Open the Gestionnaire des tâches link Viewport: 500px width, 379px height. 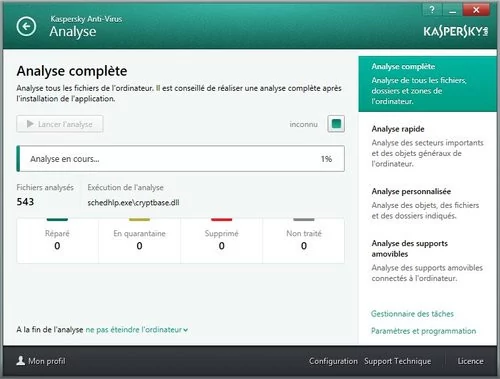[x=412, y=314]
